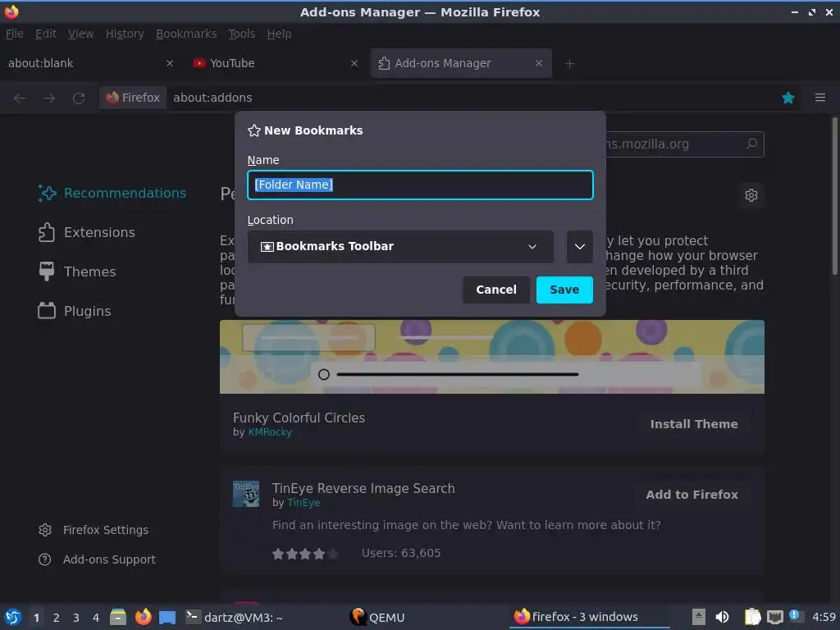The image size is (840, 630).
Task: Open the File menu
Action: 15,34
